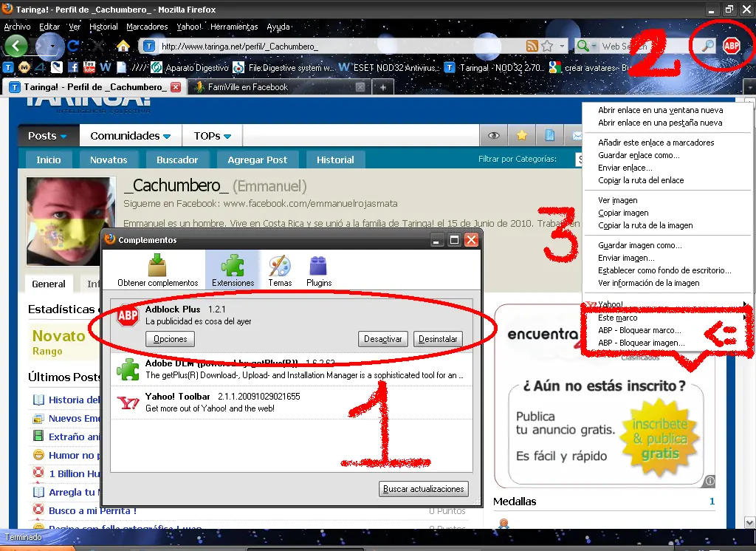The image size is (756, 551).
Task: Open the Filtrar por Categorías combo box
Action: tap(579, 160)
